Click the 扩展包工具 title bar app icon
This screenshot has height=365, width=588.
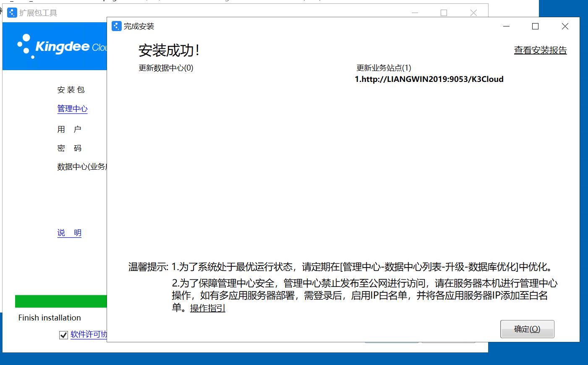[12, 13]
